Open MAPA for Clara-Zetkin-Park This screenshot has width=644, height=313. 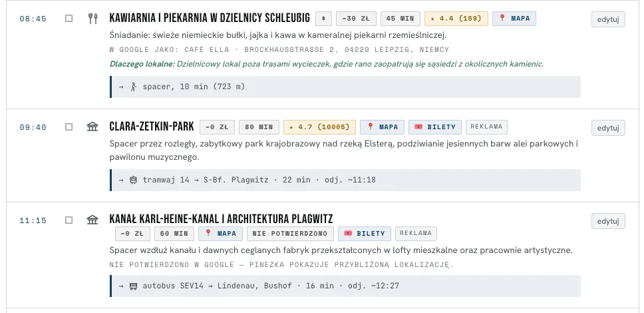[382, 127]
